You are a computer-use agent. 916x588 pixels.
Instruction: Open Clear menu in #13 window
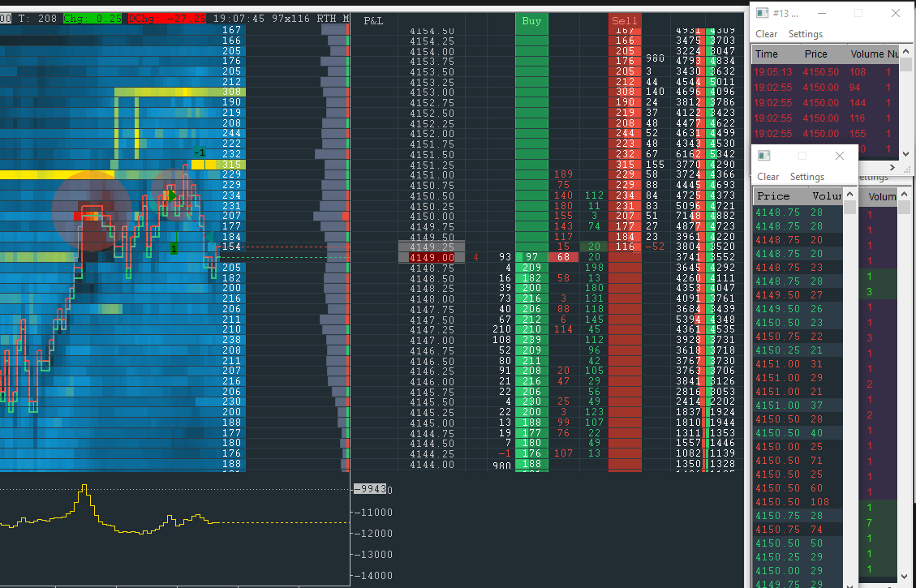[x=766, y=34]
